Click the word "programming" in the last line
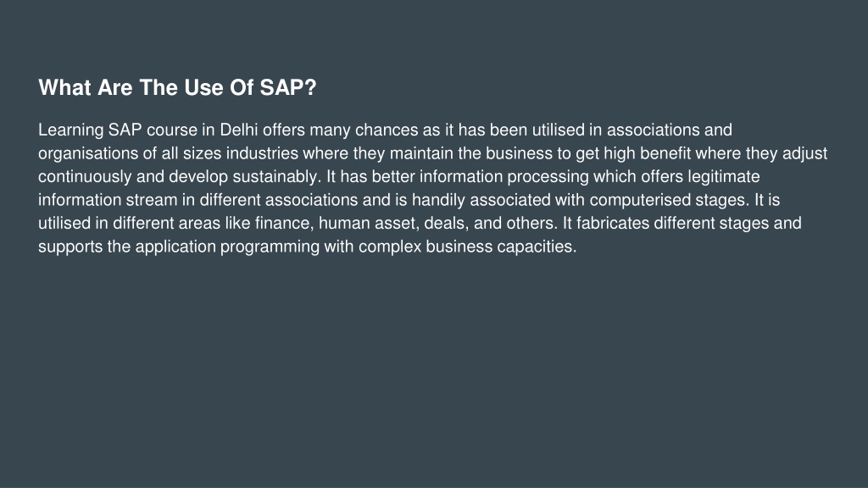Screen dimensions: 868x488 pos(270,247)
